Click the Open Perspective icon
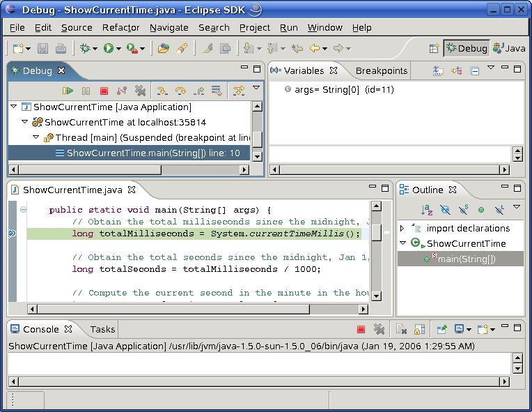 pyautogui.click(x=434, y=49)
